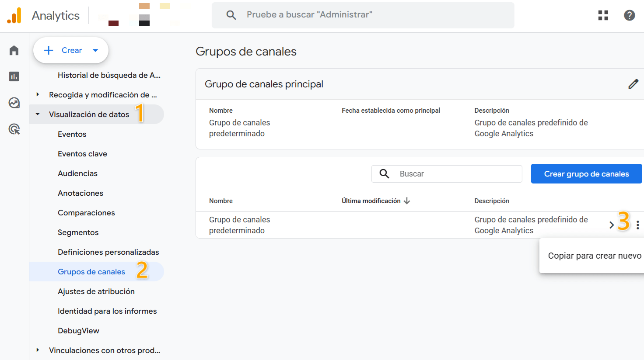Image resolution: width=644 pixels, height=360 pixels.
Task: Open the Crear dropdown arrow
Action: (x=95, y=50)
